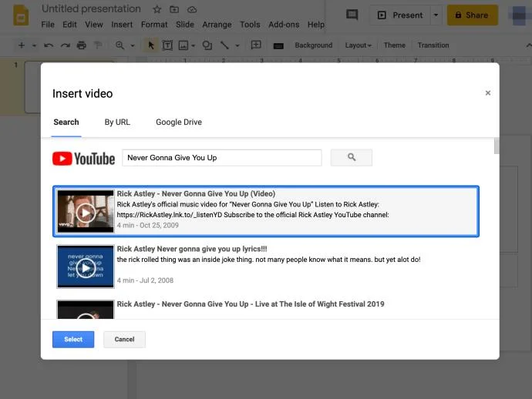The height and width of the screenshot is (399, 532).
Task: Open the Edit menu
Action: pyautogui.click(x=69, y=25)
